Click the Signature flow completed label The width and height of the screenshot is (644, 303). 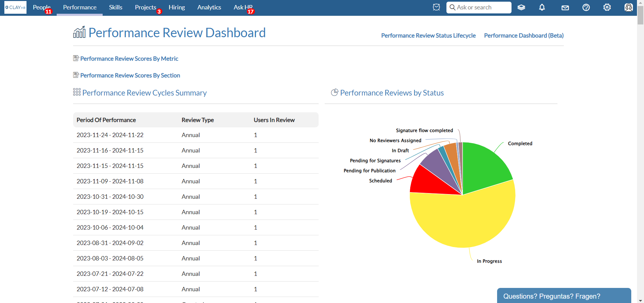point(424,130)
